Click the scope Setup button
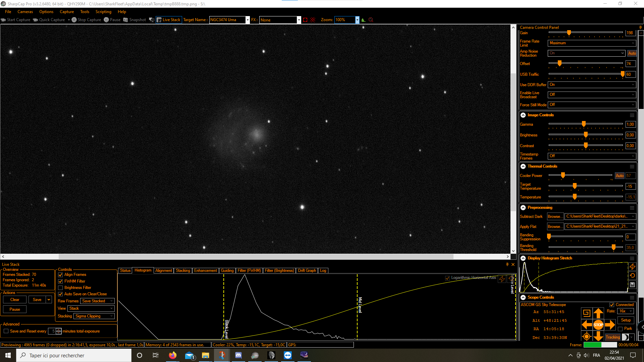Image resolution: width=644 pixels, height=362 pixels. pos(626,320)
